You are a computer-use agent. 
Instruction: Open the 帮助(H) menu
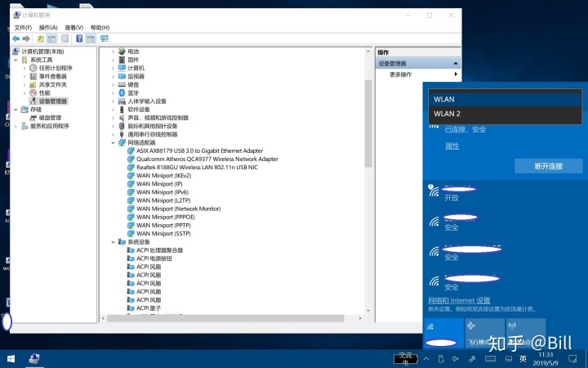coord(100,28)
